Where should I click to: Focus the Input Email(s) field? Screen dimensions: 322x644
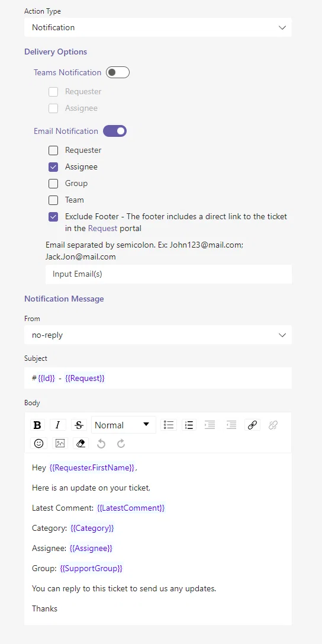pos(169,274)
